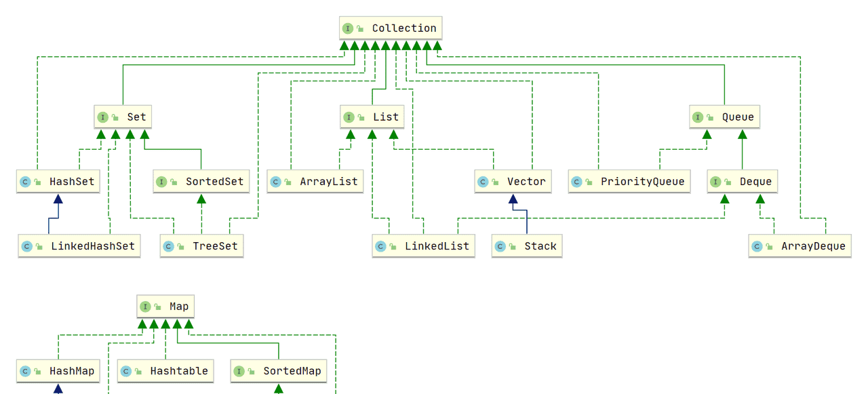
Task: Click the class icon on ArrayList node
Action: coord(275,182)
